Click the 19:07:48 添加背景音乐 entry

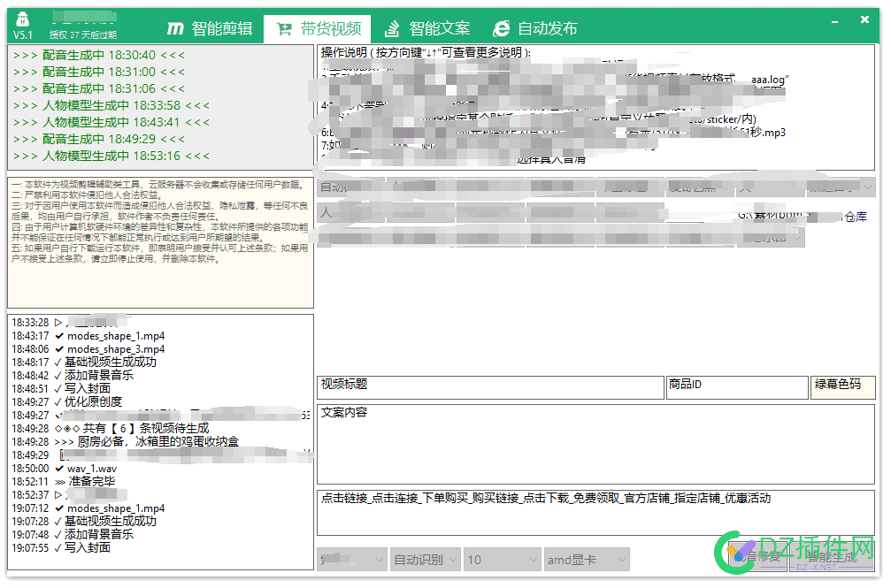(x=73, y=535)
